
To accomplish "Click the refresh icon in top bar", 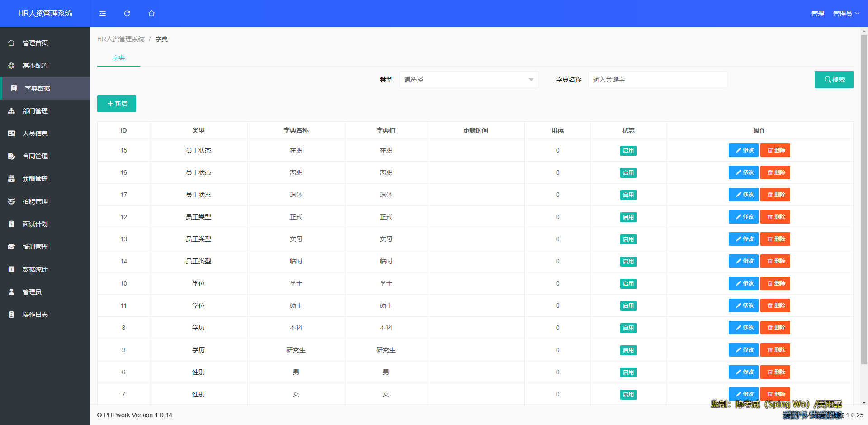I will pyautogui.click(x=127, y=14).
